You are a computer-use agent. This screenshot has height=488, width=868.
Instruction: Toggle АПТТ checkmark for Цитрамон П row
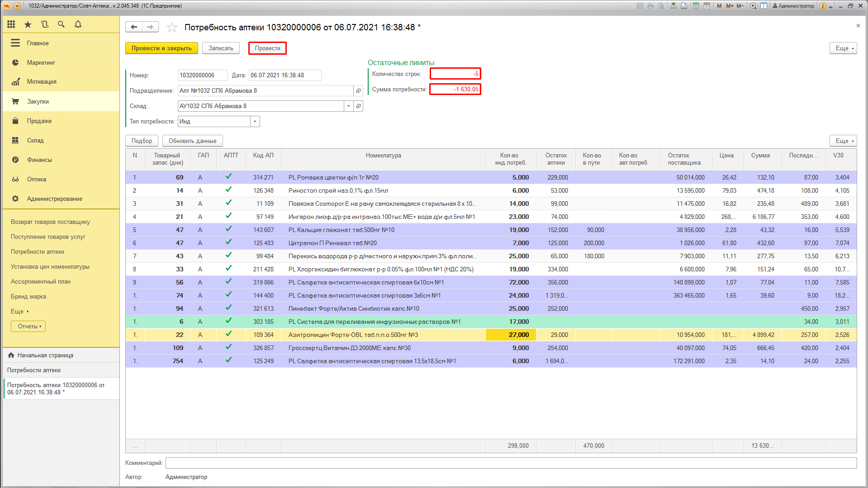click(229, 242)
